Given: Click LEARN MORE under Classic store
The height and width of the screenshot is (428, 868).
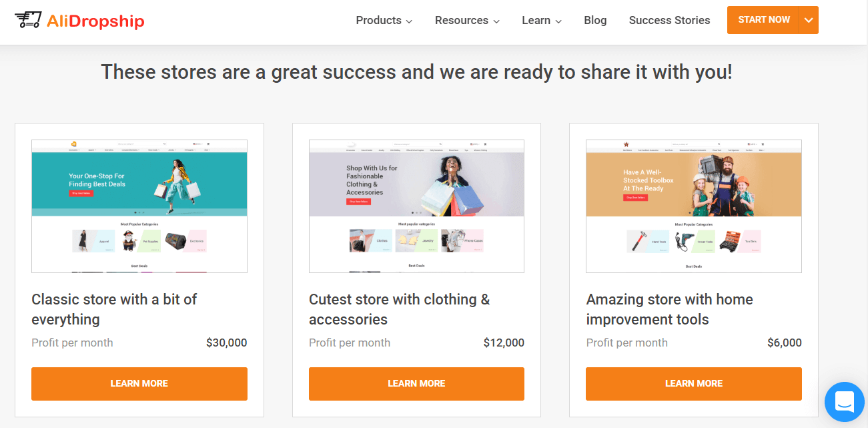Looking at the screenshot, I should [x=139, y=384].
